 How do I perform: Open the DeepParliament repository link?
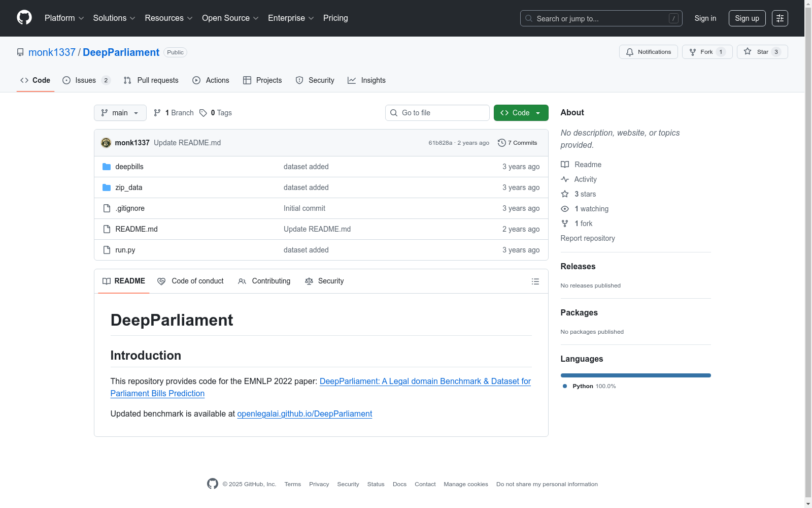(x=121, y=52)
